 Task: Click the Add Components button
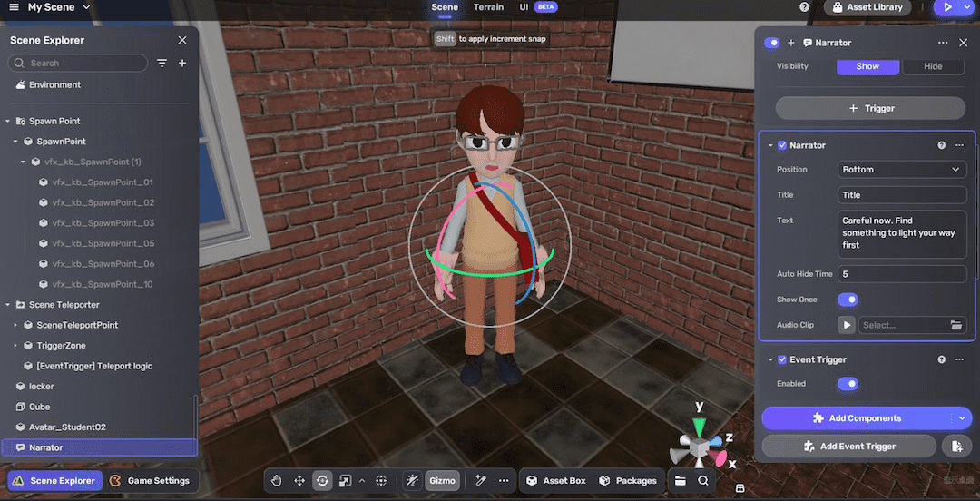coord(857,418)
